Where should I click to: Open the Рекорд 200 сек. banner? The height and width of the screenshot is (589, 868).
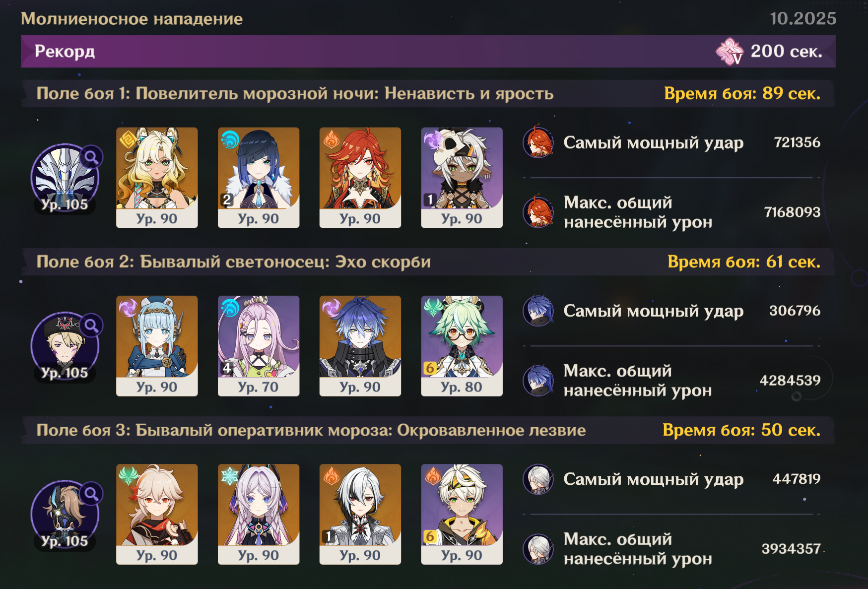[428, 52]
